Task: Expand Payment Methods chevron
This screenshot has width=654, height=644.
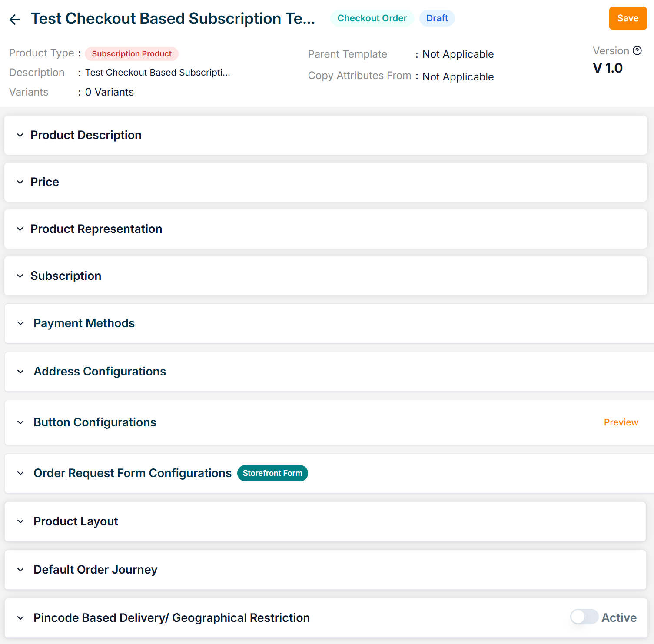Action: (x=20, y=323)
